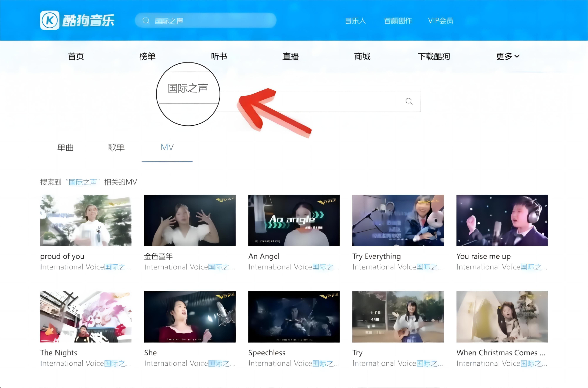Open the Try Everything video title
Image resolution: width=588 pixels, height=388 pixels.
click(x=376, y=256)
